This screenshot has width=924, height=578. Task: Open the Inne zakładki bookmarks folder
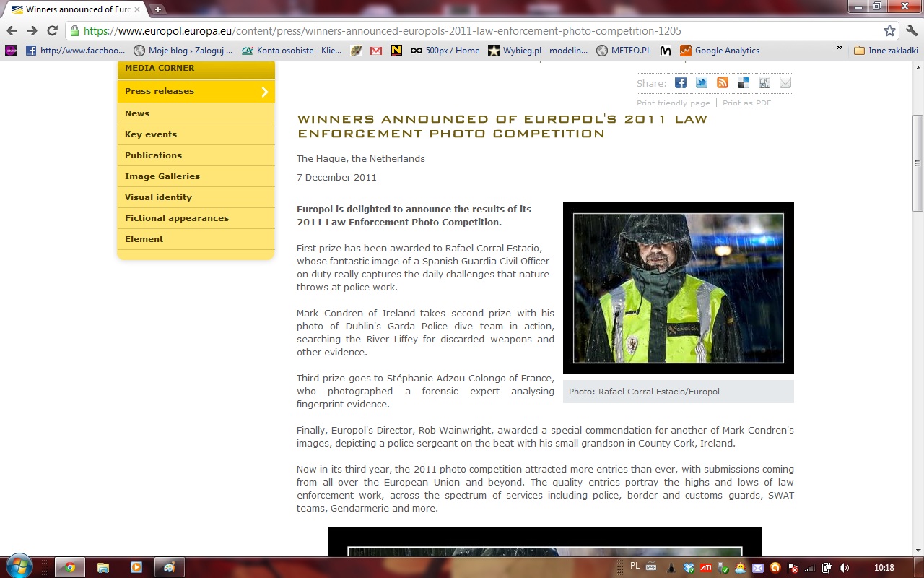pyautogui.click(x=885, y=51)
